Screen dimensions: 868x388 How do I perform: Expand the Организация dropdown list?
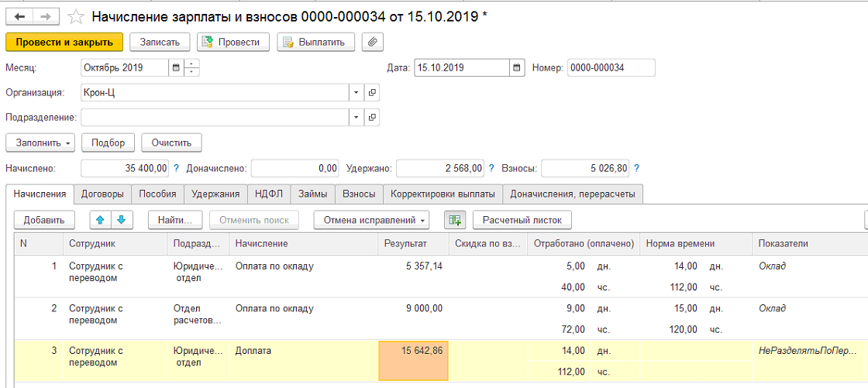[x=356, y=92]
